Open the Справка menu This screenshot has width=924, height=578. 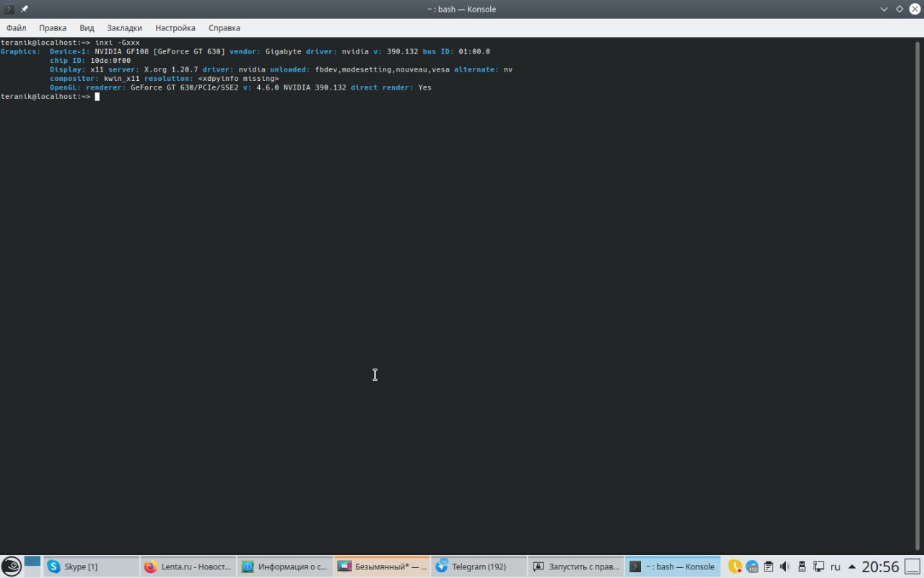tap(225, 28)
